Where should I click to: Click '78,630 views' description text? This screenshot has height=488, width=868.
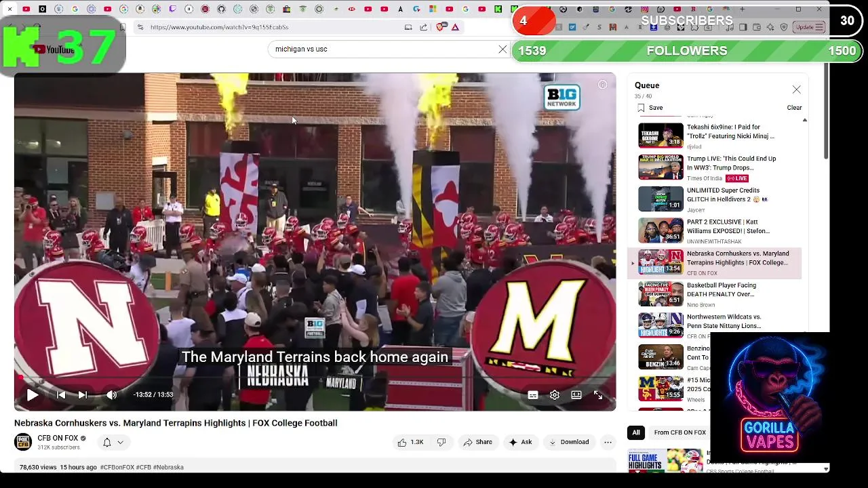pos(38,467)
